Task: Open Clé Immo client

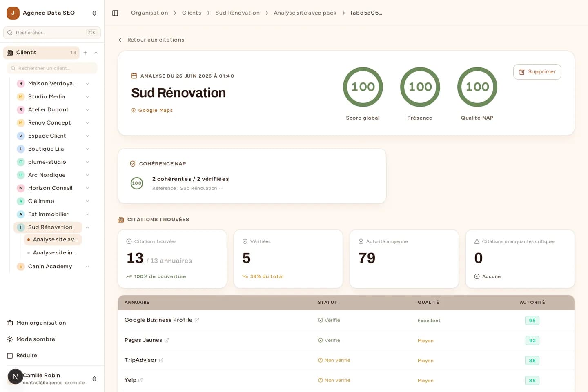Action: (x=41, y=201)
